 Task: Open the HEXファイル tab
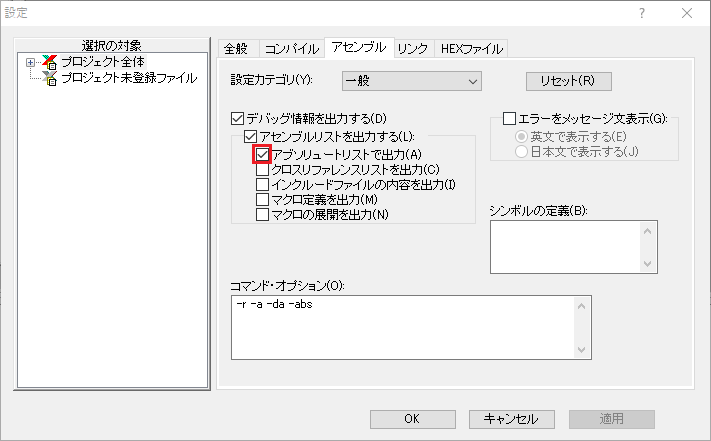(473, 48)
